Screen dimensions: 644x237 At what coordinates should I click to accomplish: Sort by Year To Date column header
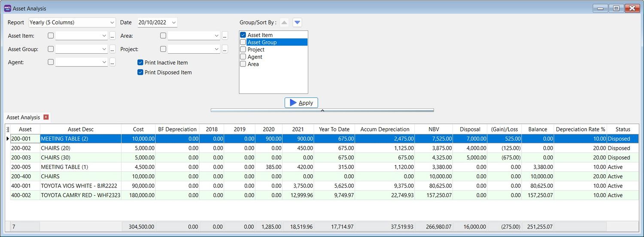click(x=334, y=129)
